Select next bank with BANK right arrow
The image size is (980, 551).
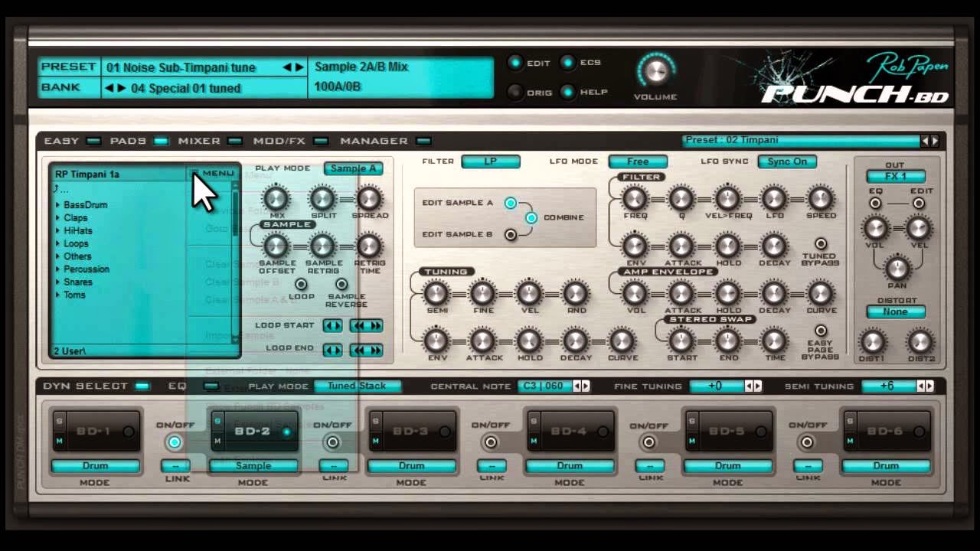coord(121,88)
